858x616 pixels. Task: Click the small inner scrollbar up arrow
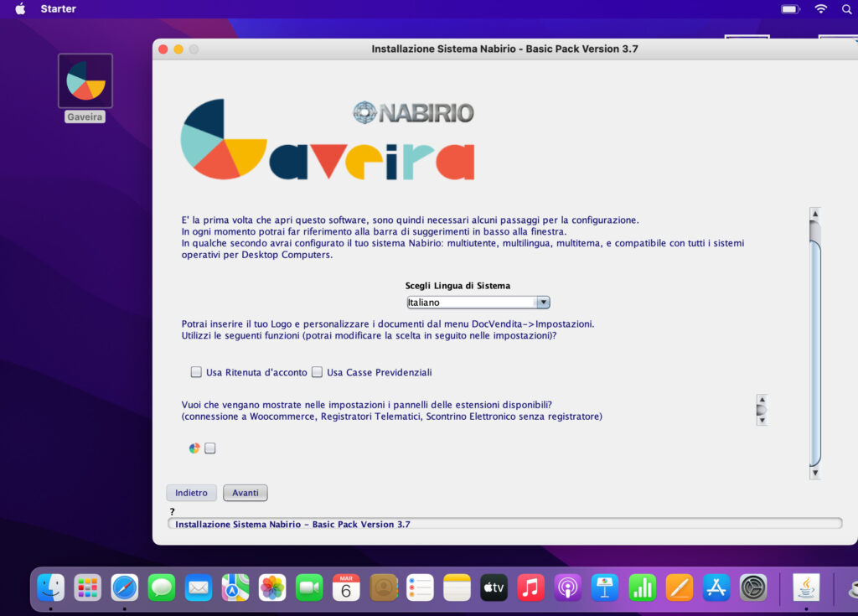(x=762, y=399)
